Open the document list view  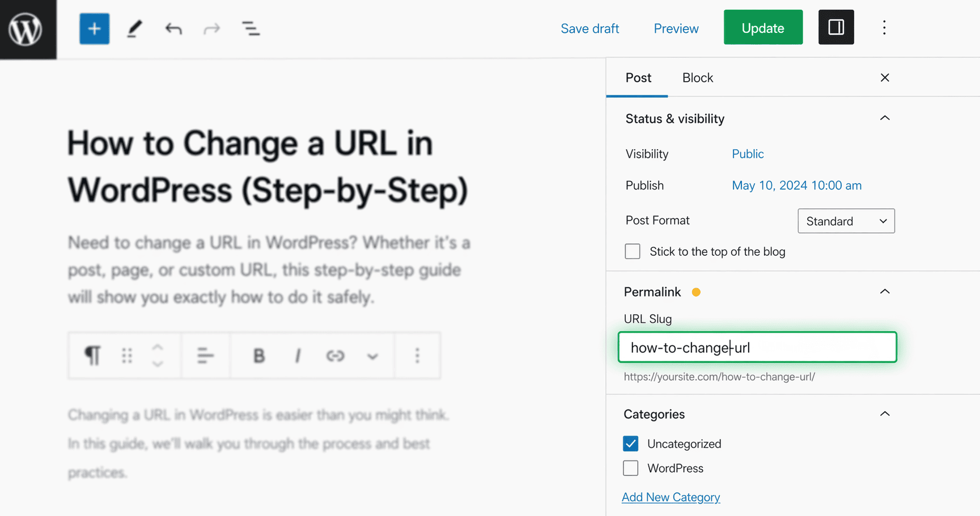click(x=251, y=28)
